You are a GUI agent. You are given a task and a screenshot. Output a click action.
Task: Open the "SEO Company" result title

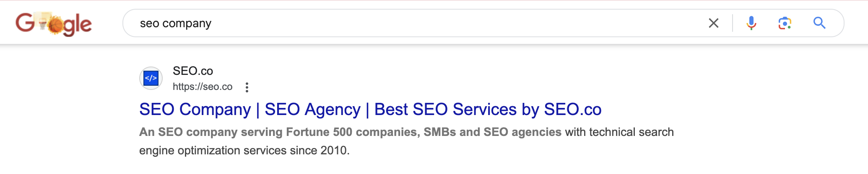pos(195,110)
